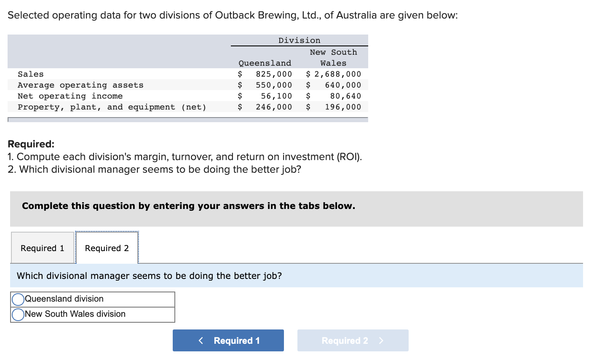Screen dimensions: 594x364
Task: Click the requirement 1 compute margin text
Action: [185, 157]
